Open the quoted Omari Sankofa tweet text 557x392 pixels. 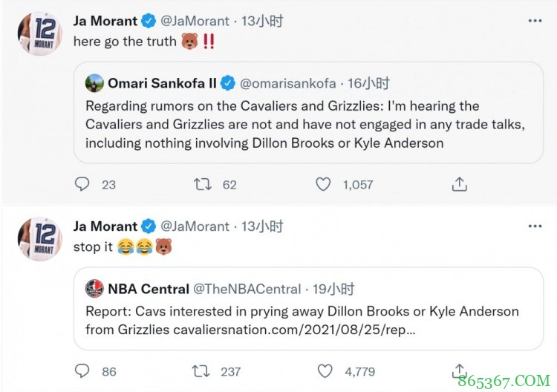(282, 124)
